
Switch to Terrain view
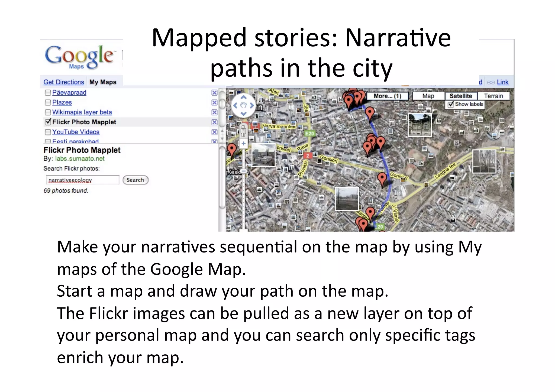pos(493,96)
